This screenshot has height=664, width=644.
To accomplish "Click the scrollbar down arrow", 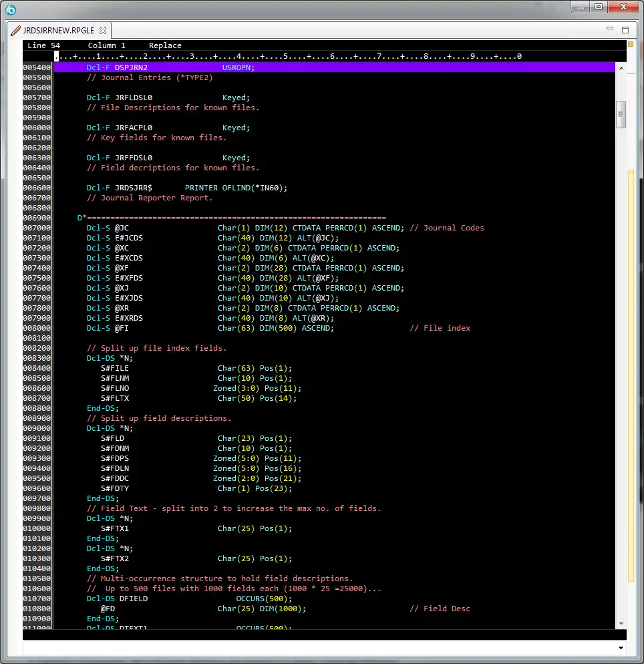I will (x=621, y=623).
